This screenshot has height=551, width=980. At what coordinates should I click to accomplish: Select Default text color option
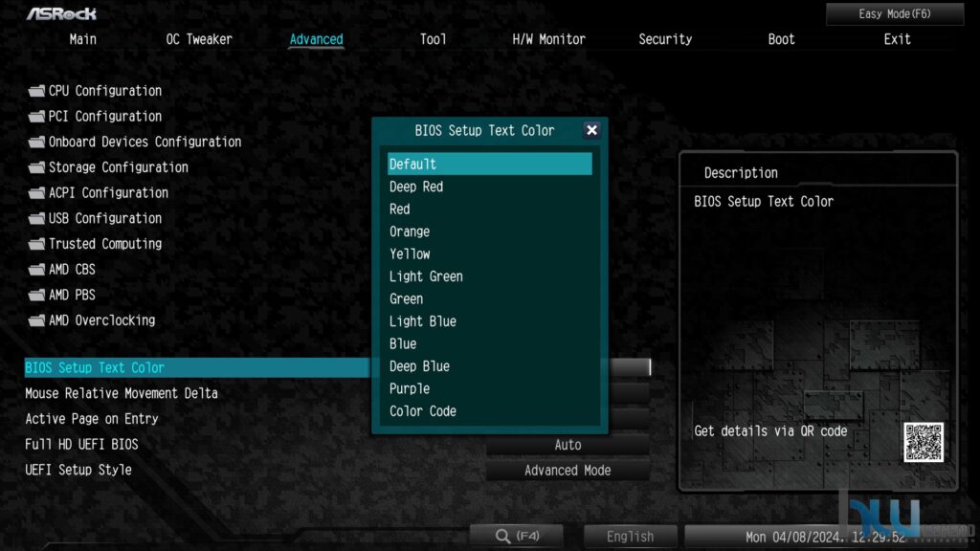click(489, 164)
